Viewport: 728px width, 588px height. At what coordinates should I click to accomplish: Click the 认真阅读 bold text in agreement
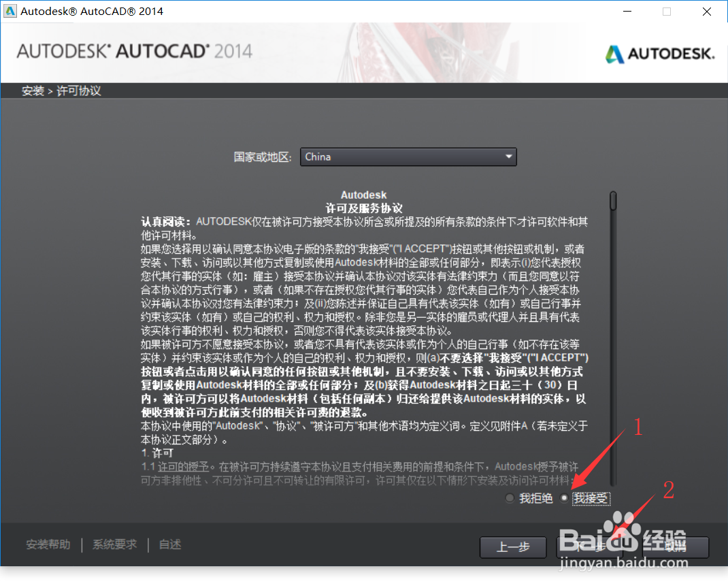click(x=166, y=222)
